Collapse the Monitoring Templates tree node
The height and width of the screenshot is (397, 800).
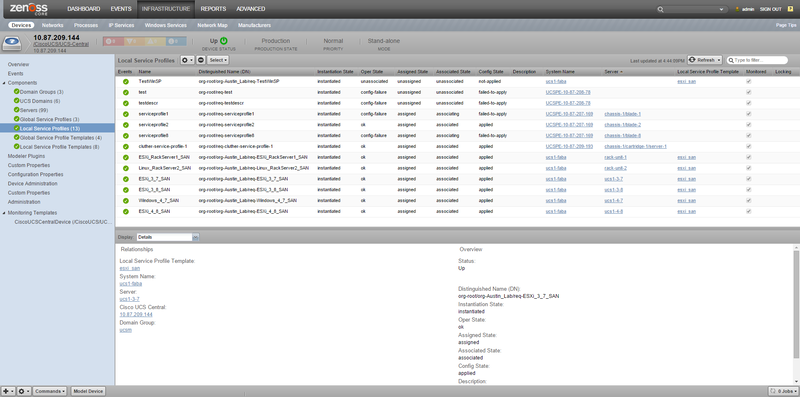click(x=5, y=213)
